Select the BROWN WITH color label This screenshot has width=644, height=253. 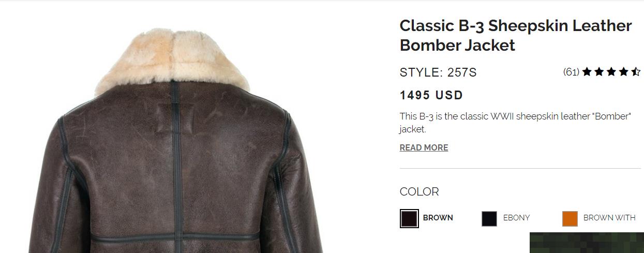[x=609, y=218]
